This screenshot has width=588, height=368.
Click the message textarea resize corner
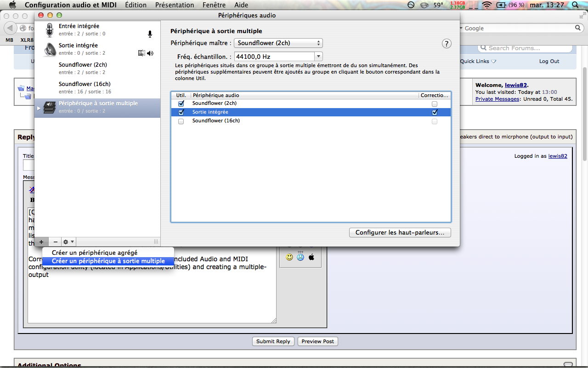coord(274,321)
